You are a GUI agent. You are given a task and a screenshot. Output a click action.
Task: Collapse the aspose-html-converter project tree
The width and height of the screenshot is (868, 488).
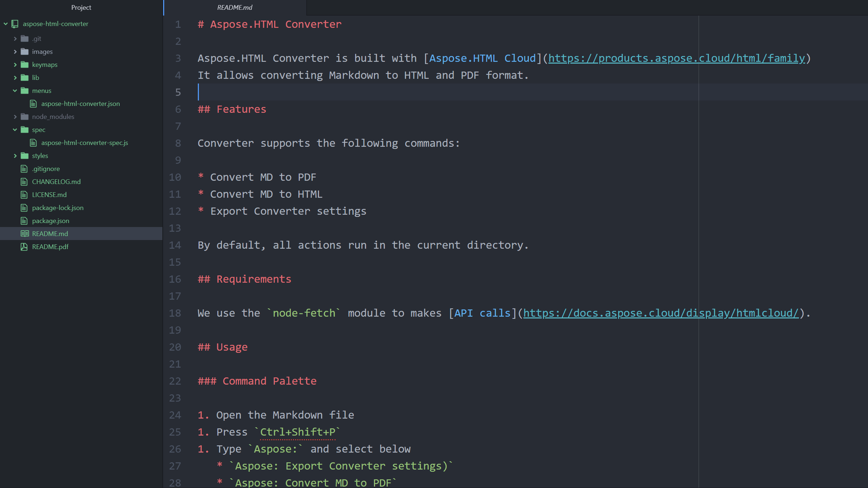(5, 24)
